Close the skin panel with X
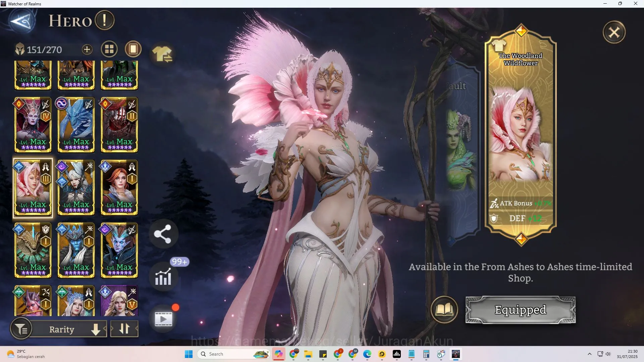This screenshot has height=362, width=644. [614, 32]
